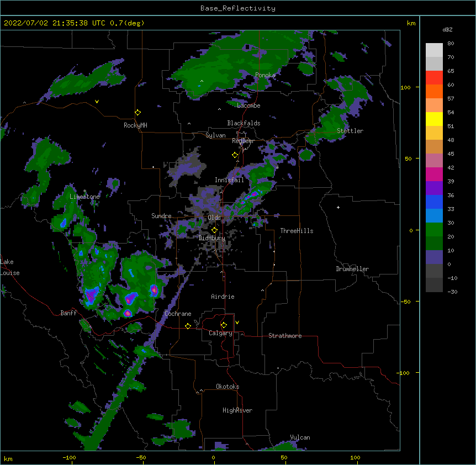Click the ThreeHills label
Screen dimensions: 476x465
pyautogui.click(x=297, y=231)
